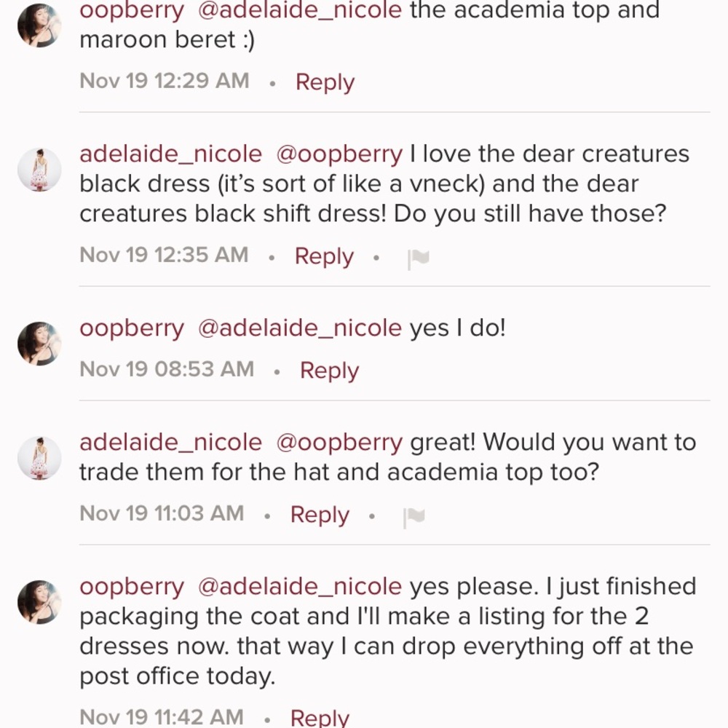This screenshot has width=728, height=728.
Task: Select the Nov 19 12:29 AM timestamp
Action: click(163, 80)
